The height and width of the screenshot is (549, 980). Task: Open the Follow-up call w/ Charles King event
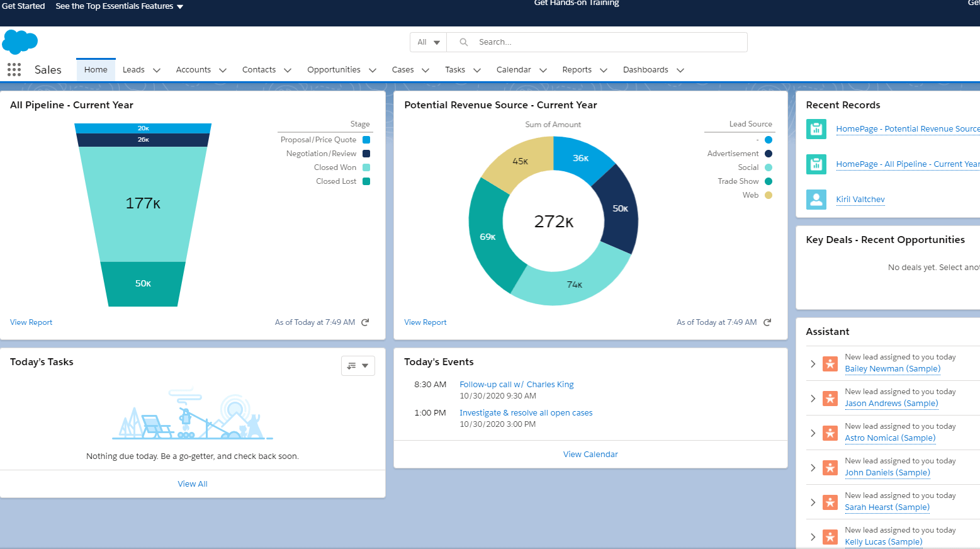(x=516, y=385)
